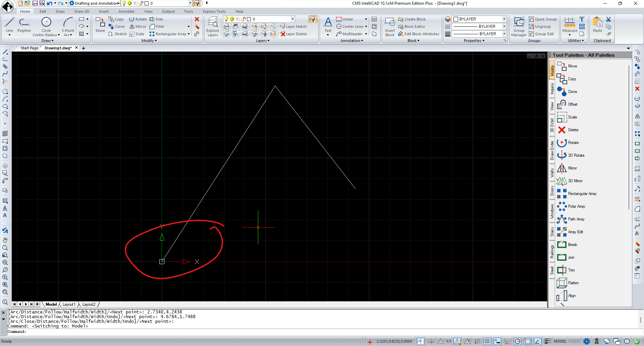Screen dimensions: 644x346
Task: Pick the 3-Point Arc tool
Action: click(68, 27)
